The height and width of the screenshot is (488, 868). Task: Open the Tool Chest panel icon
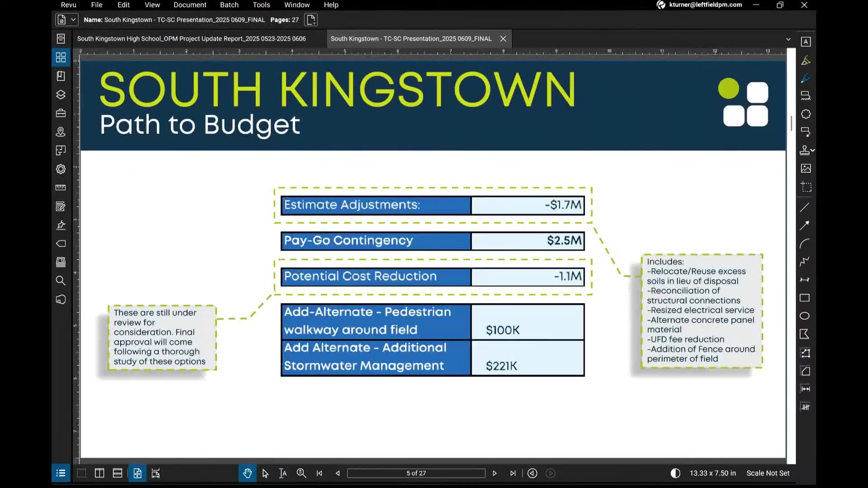[61, 113]
